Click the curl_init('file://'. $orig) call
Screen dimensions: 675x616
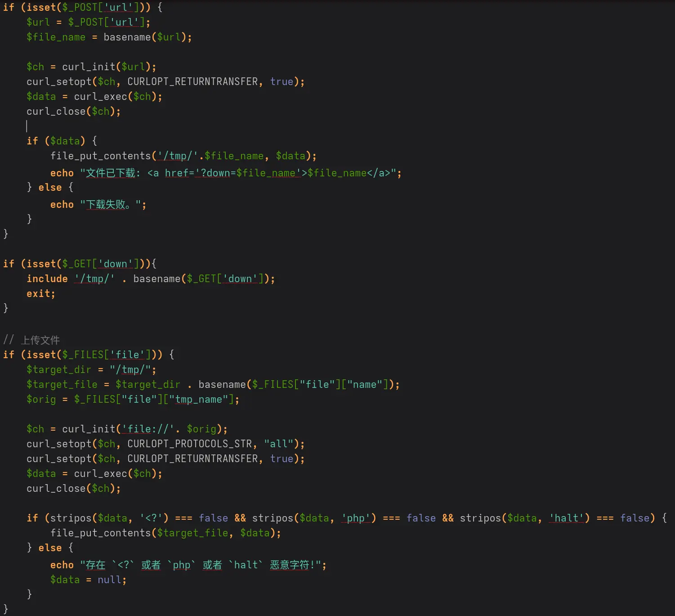pos(144,429)
